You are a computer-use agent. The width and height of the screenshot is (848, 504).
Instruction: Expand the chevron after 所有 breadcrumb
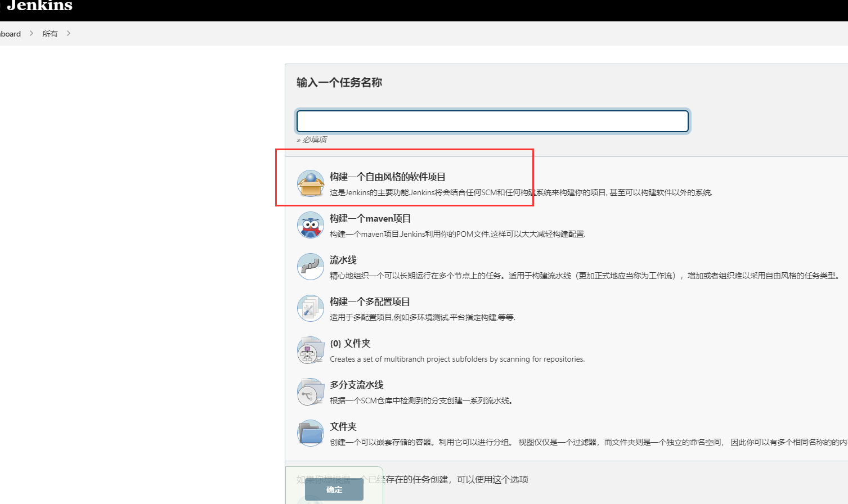[x=69, y=34]
